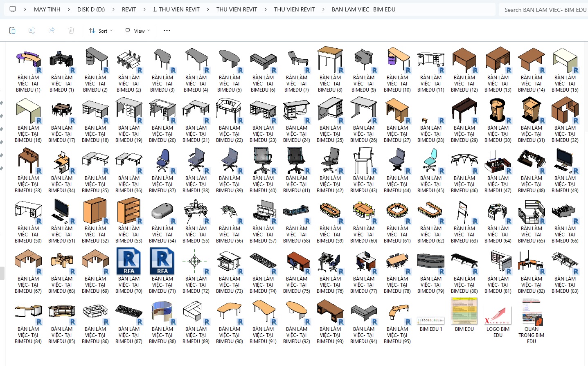The width and height of the screenshot is (588, 366).
Task: Click DISK D (D:) in the address bar
Action: [x=91, y=9]
